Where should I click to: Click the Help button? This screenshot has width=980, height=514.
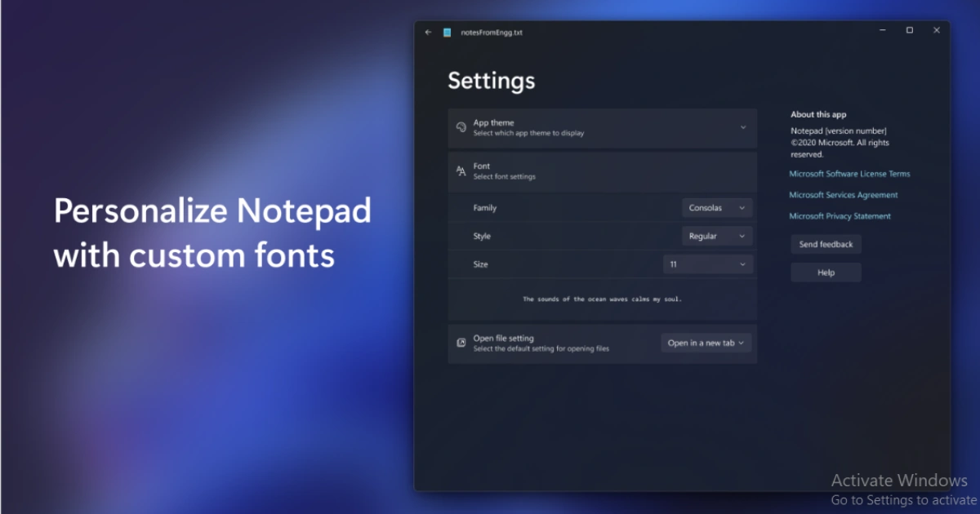(826, 272)
